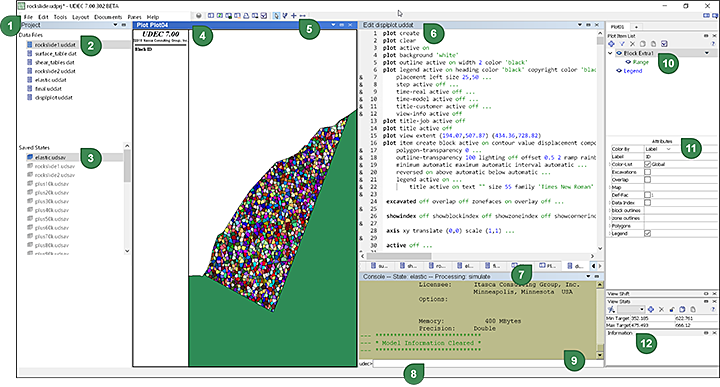This screenshot has width=720, height=387.
Task: Click the X delete icon in Plot Item List
Action: pyautogui.click(x=632, y=44)
